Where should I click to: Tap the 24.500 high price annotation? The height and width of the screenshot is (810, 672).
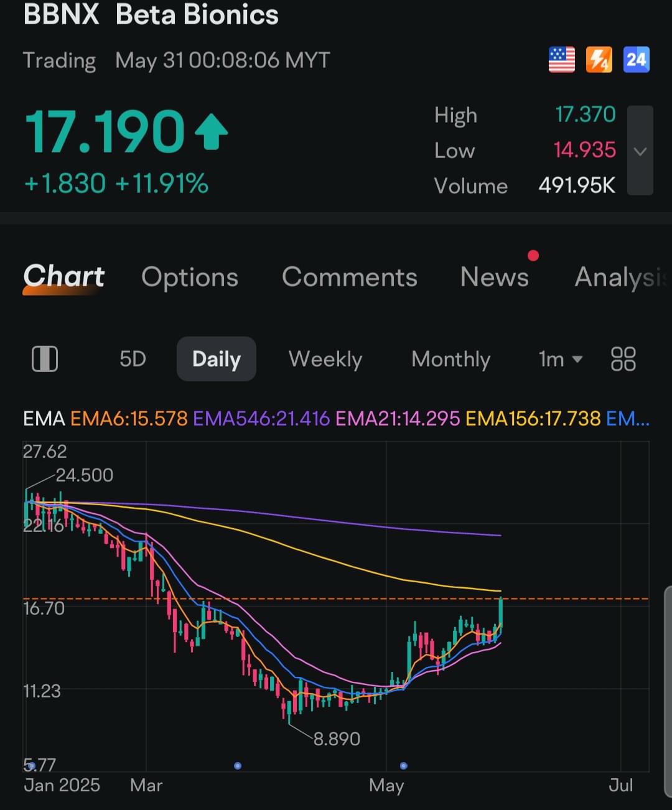[84, 475]
